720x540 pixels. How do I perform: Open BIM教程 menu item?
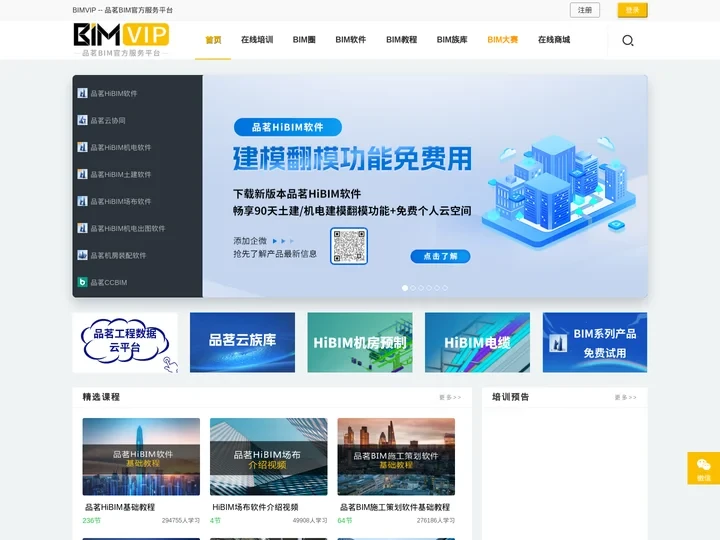[401, 40]
